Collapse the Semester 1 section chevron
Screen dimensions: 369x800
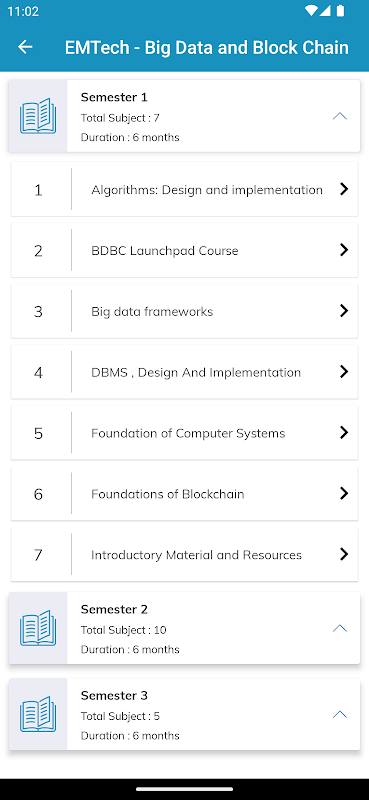[x=340, y=116]
